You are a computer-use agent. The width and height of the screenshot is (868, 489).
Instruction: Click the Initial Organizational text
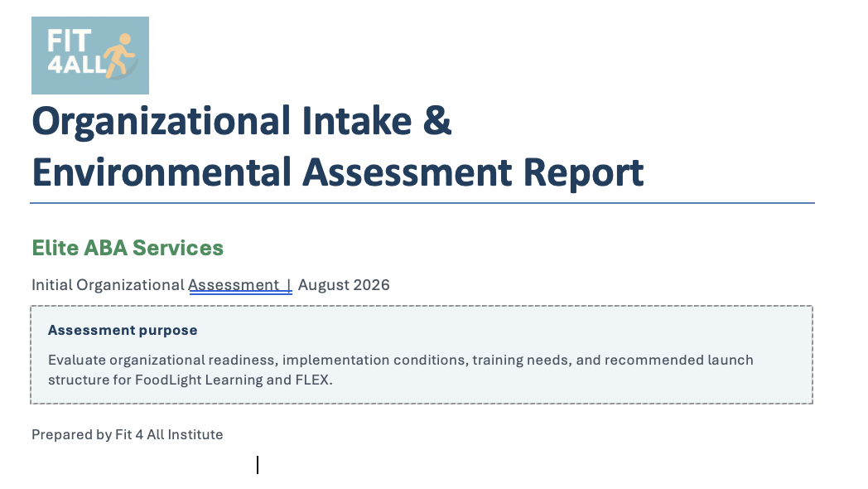coord(108,285)
